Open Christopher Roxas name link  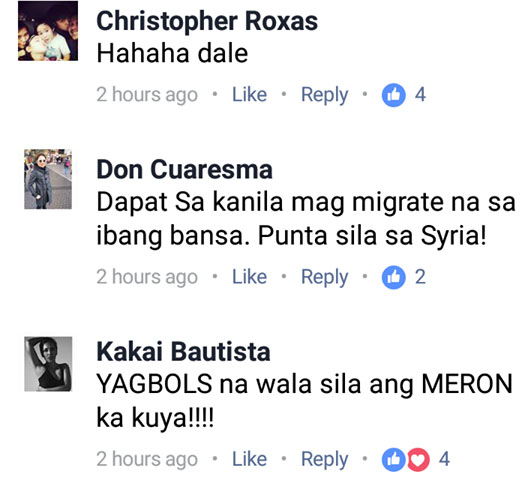click(207, 22)
